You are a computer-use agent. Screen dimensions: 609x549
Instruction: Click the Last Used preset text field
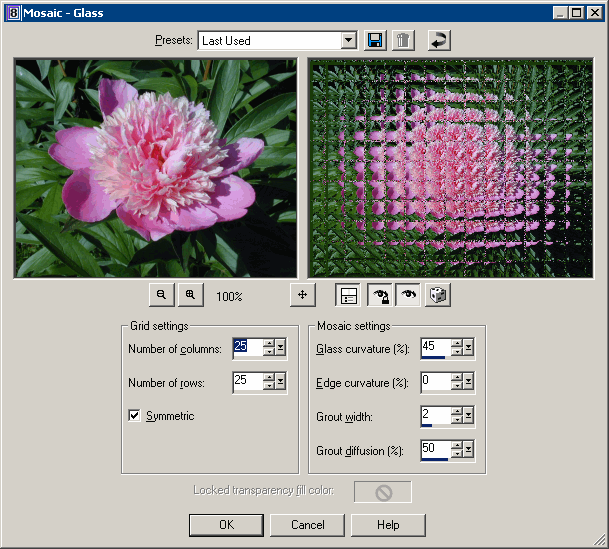270,40
